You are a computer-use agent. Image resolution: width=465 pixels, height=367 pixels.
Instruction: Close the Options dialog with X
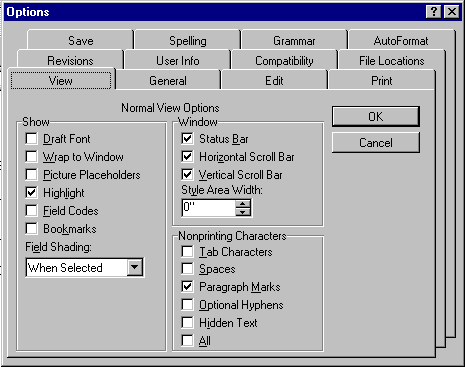click(x=452, y=12)
